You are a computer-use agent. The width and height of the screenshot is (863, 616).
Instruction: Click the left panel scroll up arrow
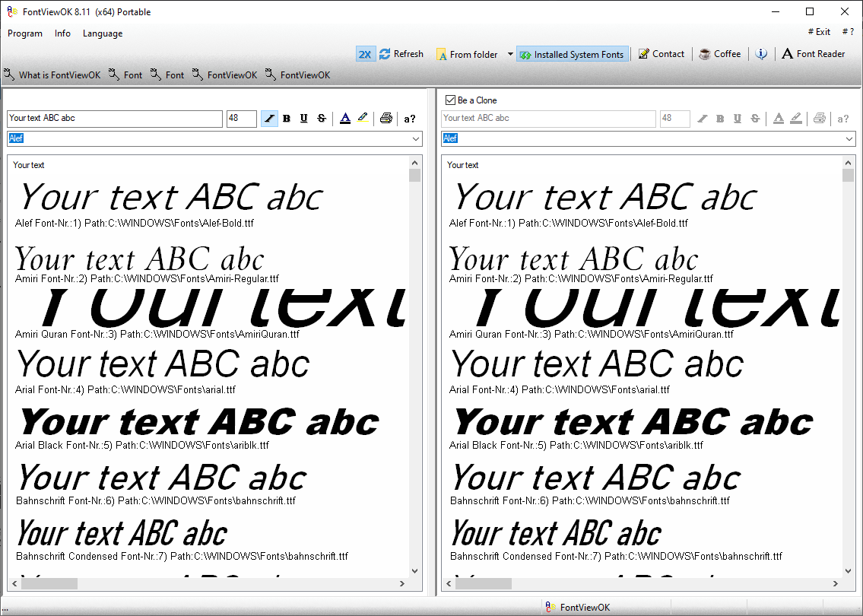coord(415,163)
